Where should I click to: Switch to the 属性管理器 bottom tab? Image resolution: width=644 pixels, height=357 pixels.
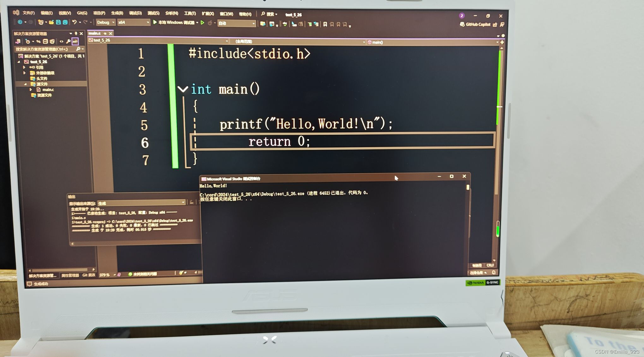70,275
